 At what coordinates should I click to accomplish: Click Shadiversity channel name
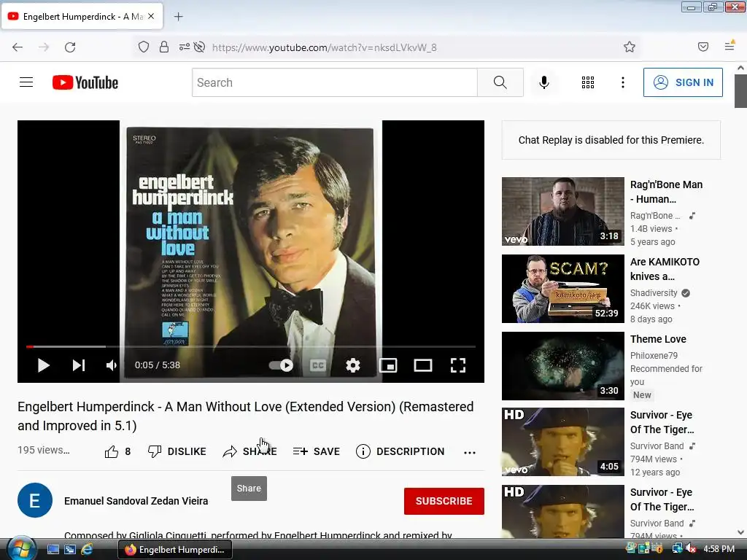(654, 293)
